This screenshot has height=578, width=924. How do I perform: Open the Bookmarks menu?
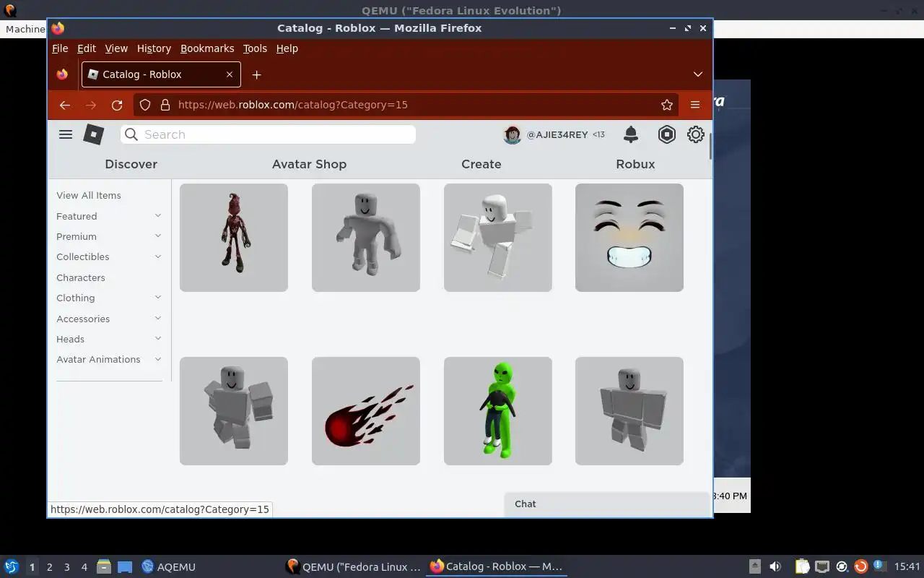(x=207, y=48)
